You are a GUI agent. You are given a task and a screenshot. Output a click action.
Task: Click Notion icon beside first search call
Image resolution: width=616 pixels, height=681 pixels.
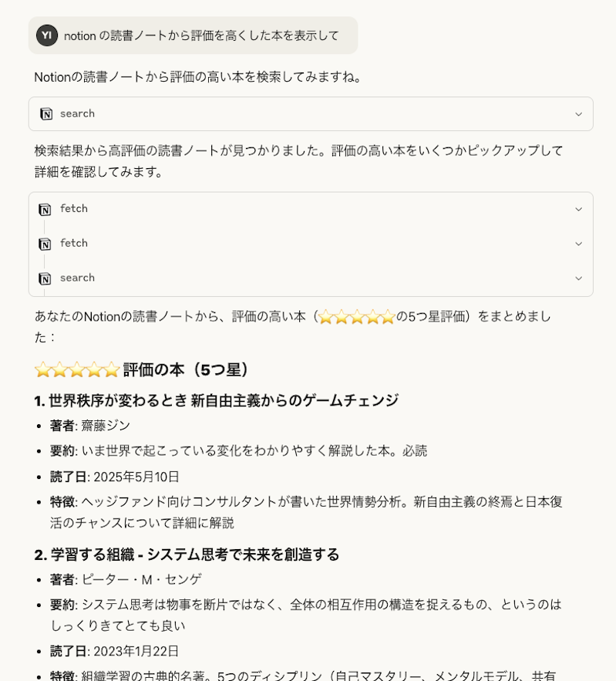coord(46,114)
